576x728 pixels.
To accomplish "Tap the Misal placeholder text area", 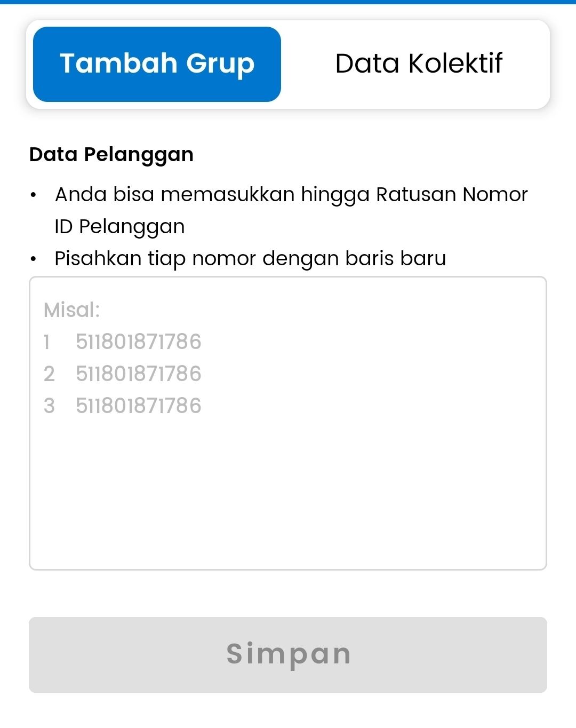I will click(72, 310).
